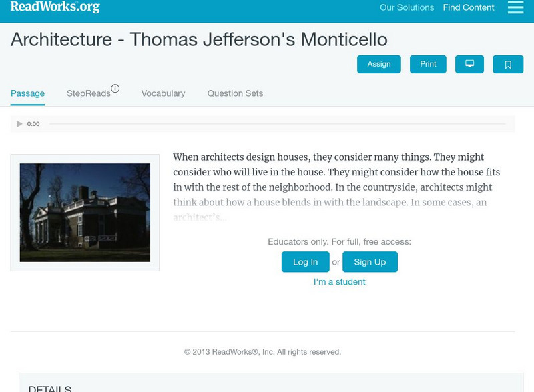Open the Question Sets tab
The width and height of the screenshot is (534, 392).
235,93
